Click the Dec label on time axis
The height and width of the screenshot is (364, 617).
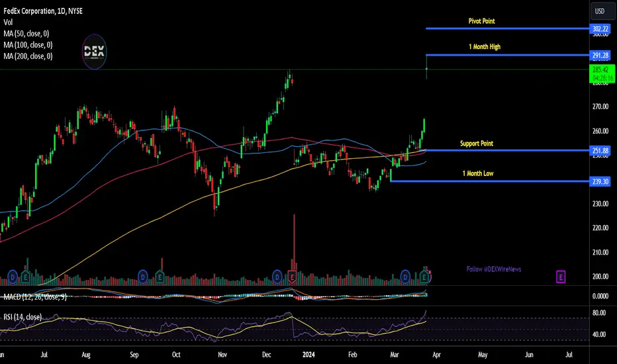[266, 355]
